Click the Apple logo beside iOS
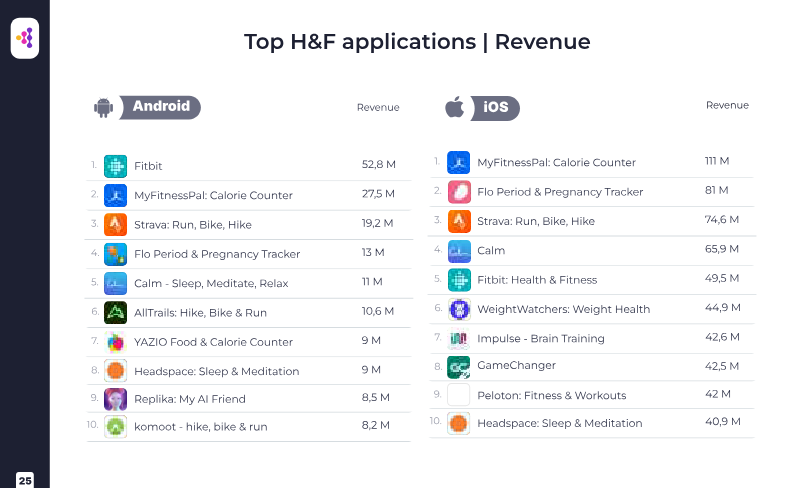The width and height of the screenshot is (800, 488). [x=454, y=107]
